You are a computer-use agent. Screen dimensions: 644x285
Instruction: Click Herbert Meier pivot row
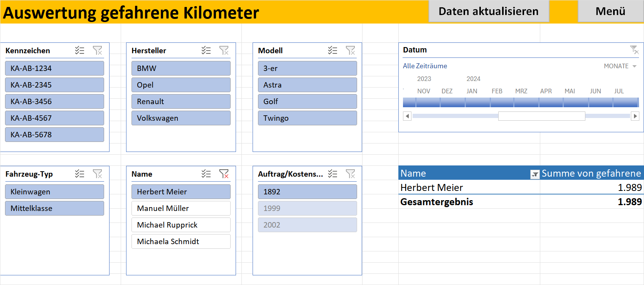pyautogui.click(x=521, y=187)
